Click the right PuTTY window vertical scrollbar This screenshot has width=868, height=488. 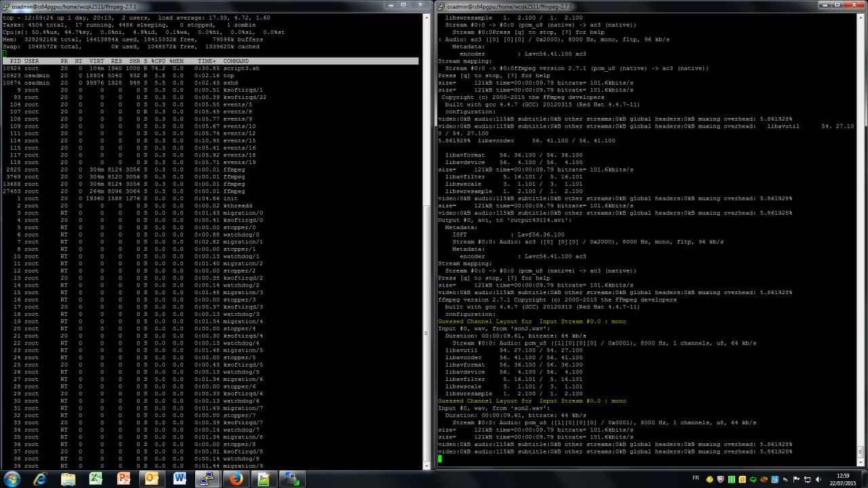pos(860,241)
